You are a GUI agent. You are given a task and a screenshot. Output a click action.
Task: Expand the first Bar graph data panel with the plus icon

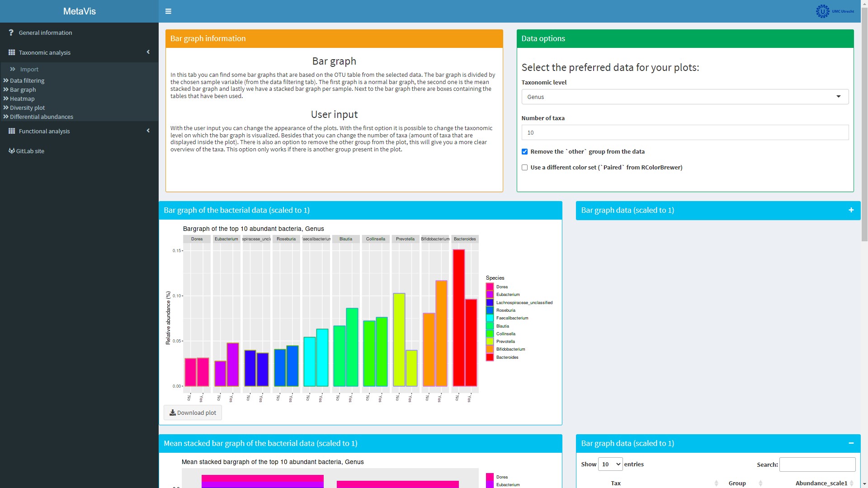click(x=851, y=210)
